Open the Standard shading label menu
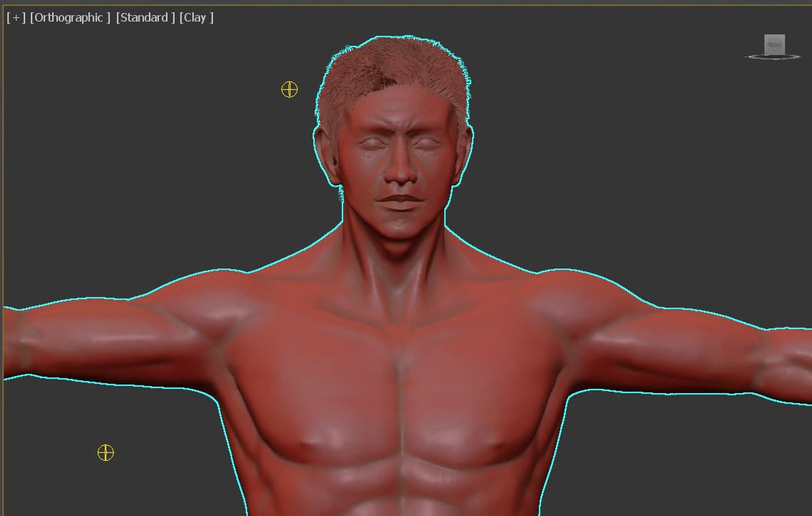Image resolution: width=812 pixels, height=516 pixels. (145, 18)
